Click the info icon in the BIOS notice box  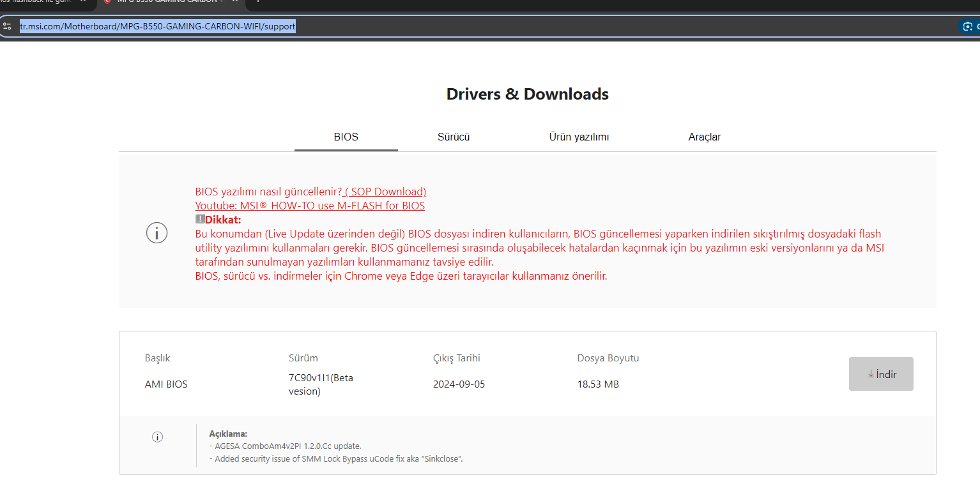pyautogui.click(x=157, y=233)
